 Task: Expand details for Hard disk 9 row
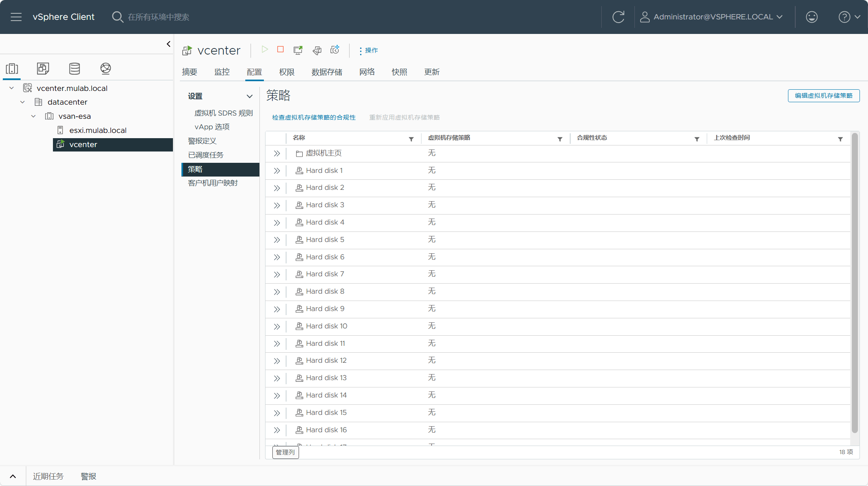[x=277, y=309]
